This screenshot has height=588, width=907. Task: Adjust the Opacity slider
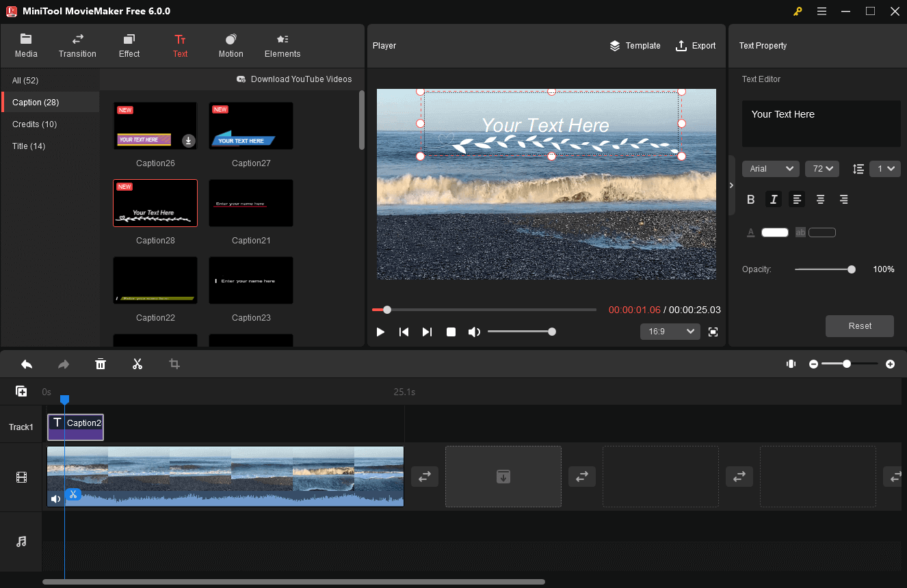825,269
